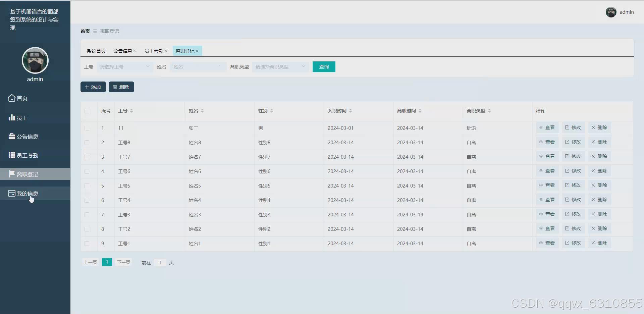
Task: Check the checkbox for row 工号4
Action: [87, 200]
